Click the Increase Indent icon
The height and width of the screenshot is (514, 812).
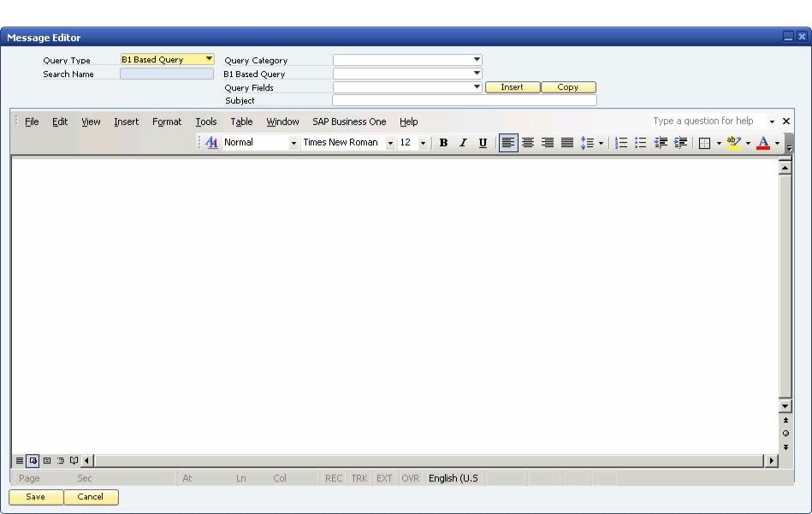[x=680, y=143]
